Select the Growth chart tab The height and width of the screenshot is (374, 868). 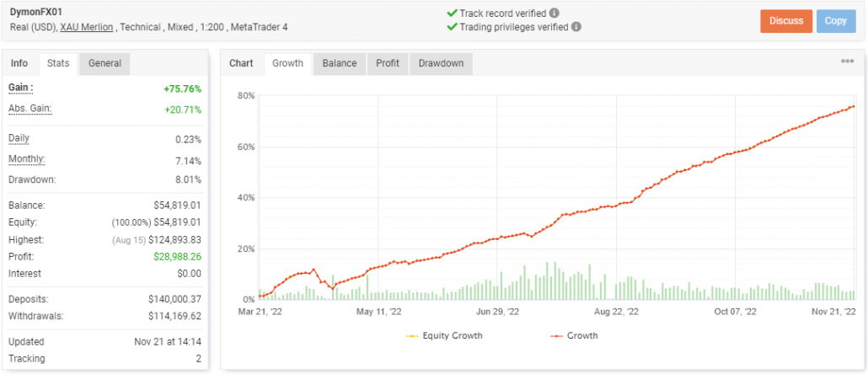[288, 63]
